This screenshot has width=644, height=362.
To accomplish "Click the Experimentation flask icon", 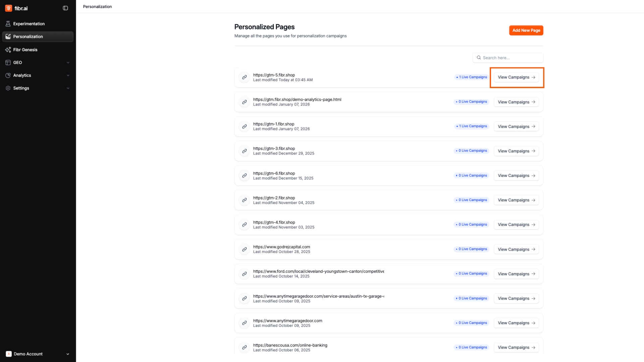I will pyautogui.click(x=8, y=24).
